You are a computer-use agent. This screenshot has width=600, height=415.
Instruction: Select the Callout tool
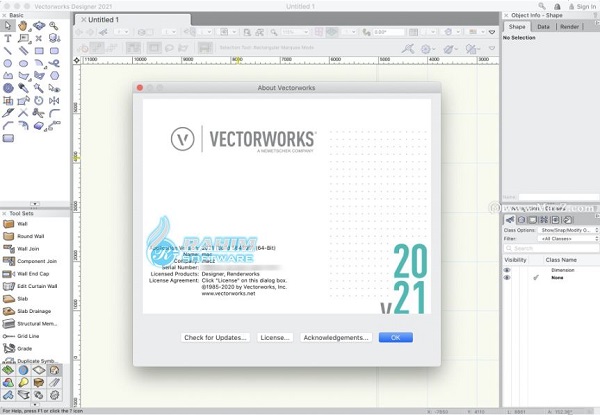pos(24,38)
